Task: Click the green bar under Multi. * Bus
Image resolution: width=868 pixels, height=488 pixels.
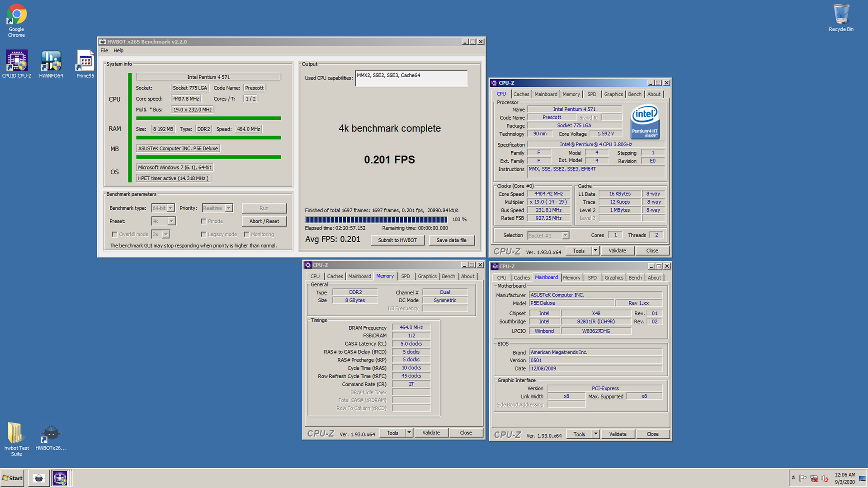Action: point(208,118)
